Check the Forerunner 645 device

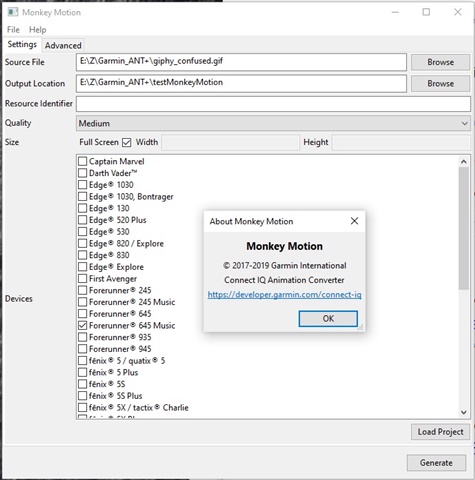(x=82, y=314)
